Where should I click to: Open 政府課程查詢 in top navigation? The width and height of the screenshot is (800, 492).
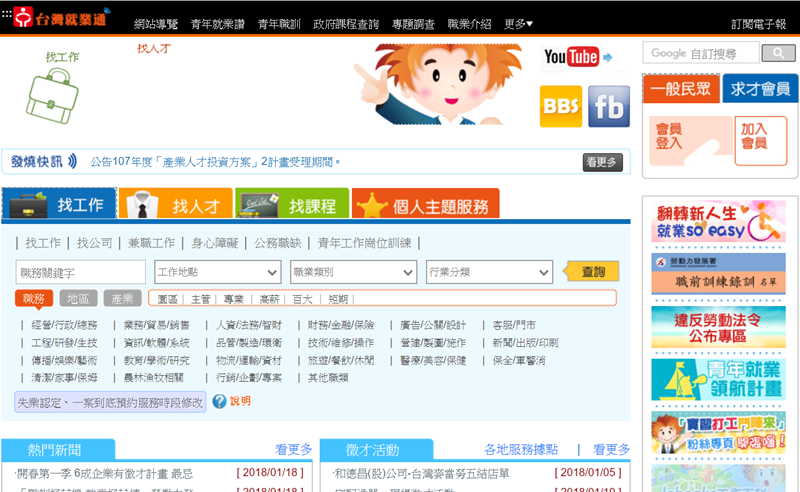[346, 24]
